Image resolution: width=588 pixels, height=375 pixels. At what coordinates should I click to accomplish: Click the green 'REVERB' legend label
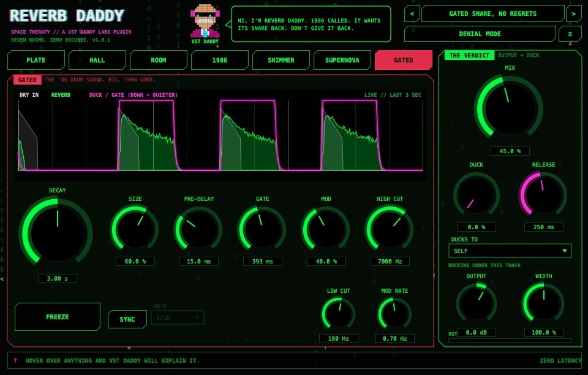point(61,95)
